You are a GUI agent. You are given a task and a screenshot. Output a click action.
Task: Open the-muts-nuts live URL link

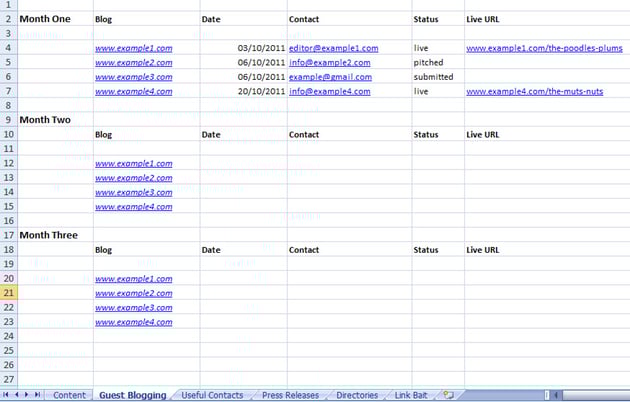coord(535,92)
